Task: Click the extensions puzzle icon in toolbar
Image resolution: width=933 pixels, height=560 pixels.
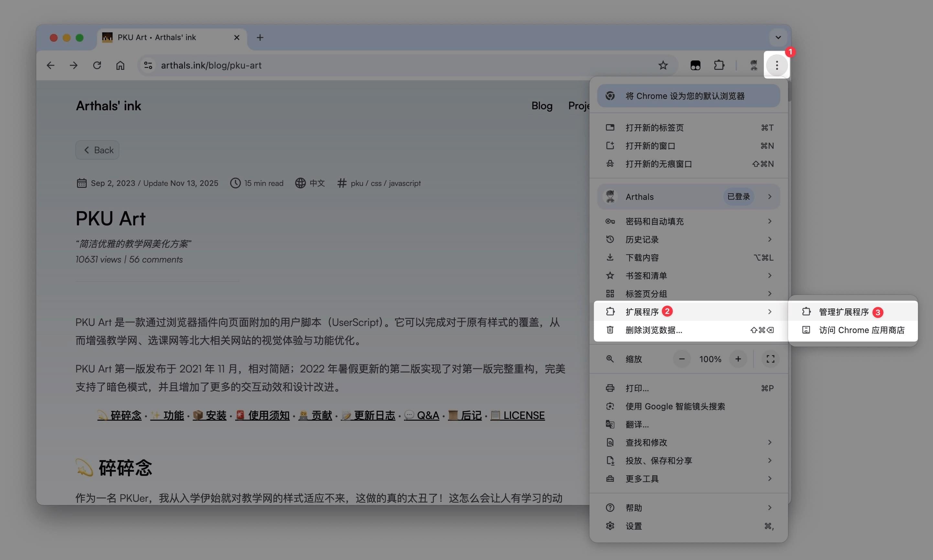Action: coord(719,65)
